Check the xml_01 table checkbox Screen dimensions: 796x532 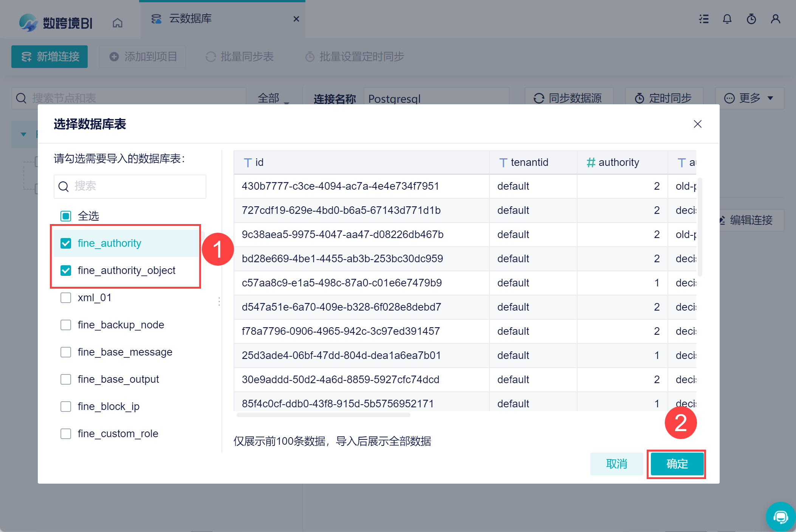point(66,298)
